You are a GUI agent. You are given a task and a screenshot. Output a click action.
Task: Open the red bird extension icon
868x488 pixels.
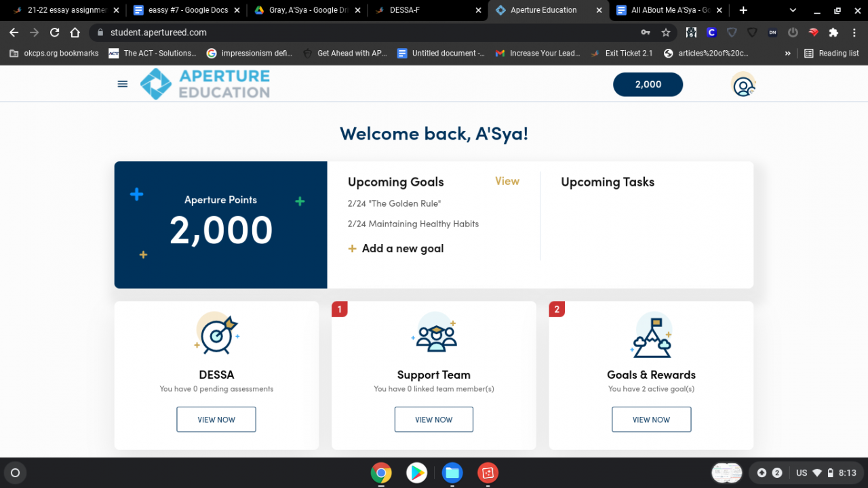[814, 33]
